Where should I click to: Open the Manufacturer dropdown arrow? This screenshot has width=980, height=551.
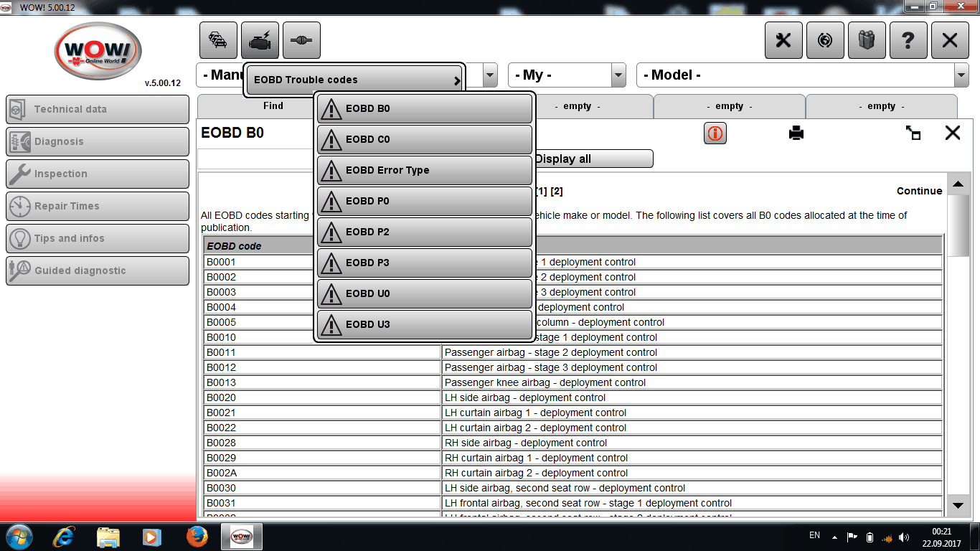490,75
